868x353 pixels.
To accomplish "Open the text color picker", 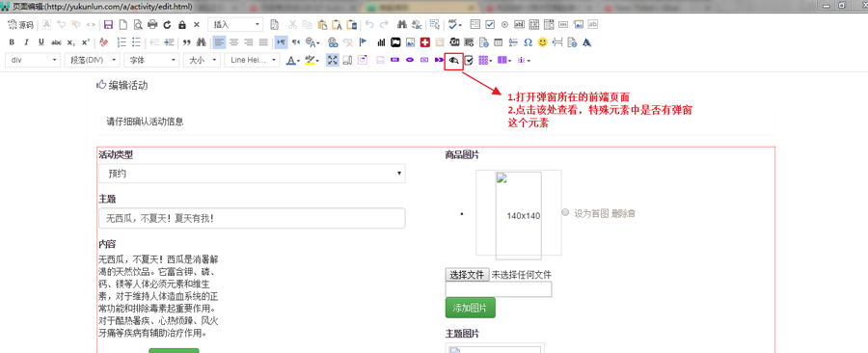I will tap(293, 61).
